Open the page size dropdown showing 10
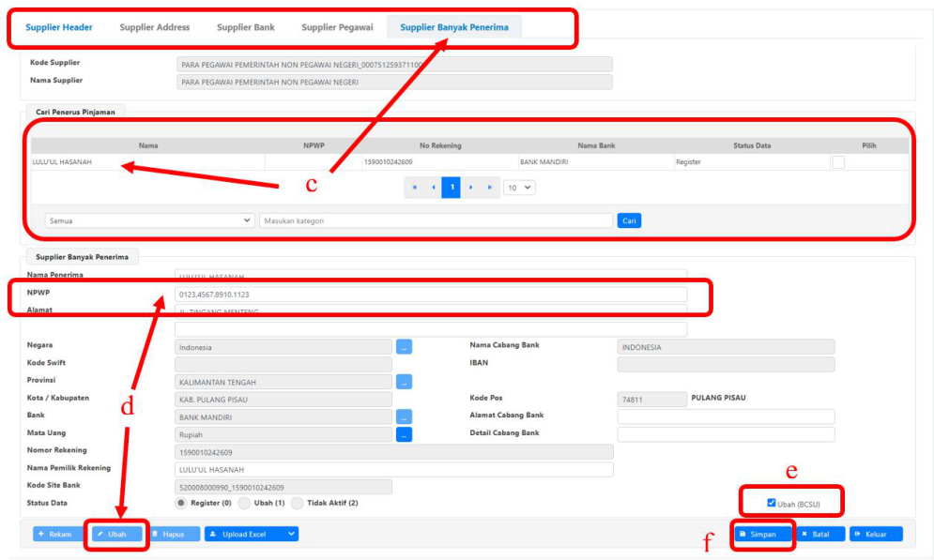This screenshot has height=560, width=934. pos(519,188)
